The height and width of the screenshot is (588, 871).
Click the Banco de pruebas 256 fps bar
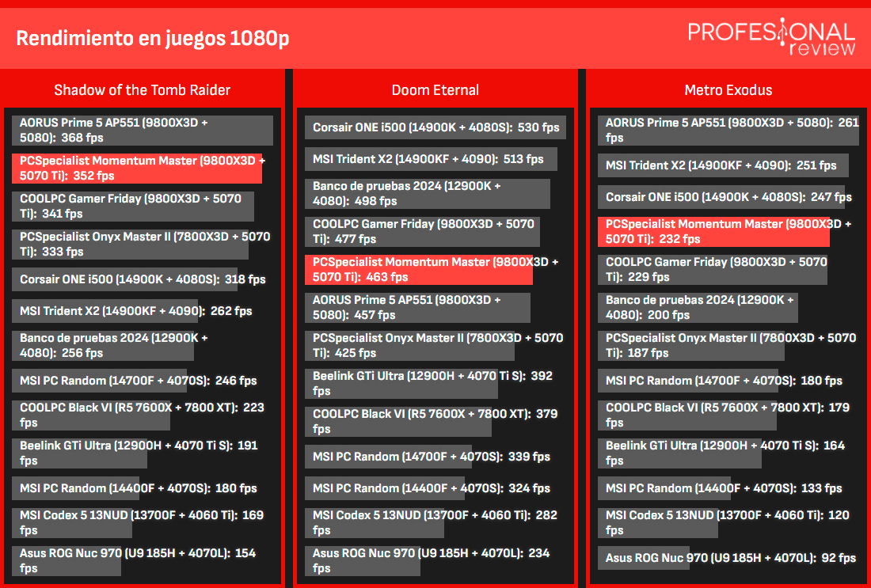tap(103, 345)
